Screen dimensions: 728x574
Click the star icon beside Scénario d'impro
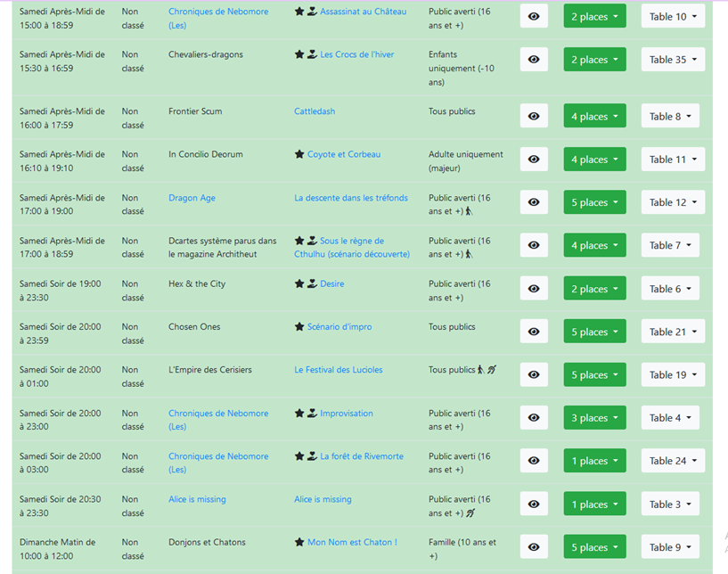click(x=299, y=327)
